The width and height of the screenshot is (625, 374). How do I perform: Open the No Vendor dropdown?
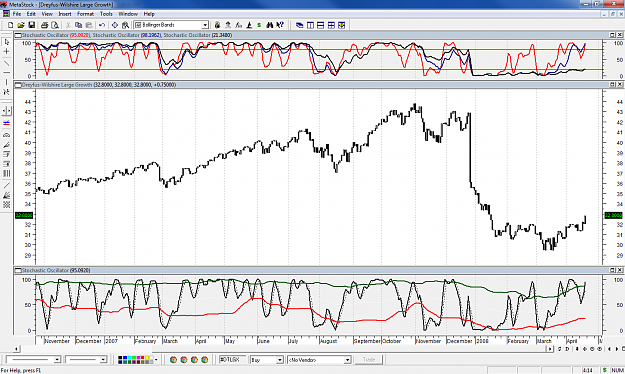347,360
